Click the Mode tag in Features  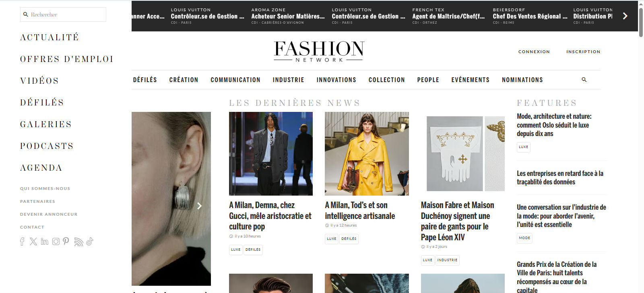(x=524, y=238)
